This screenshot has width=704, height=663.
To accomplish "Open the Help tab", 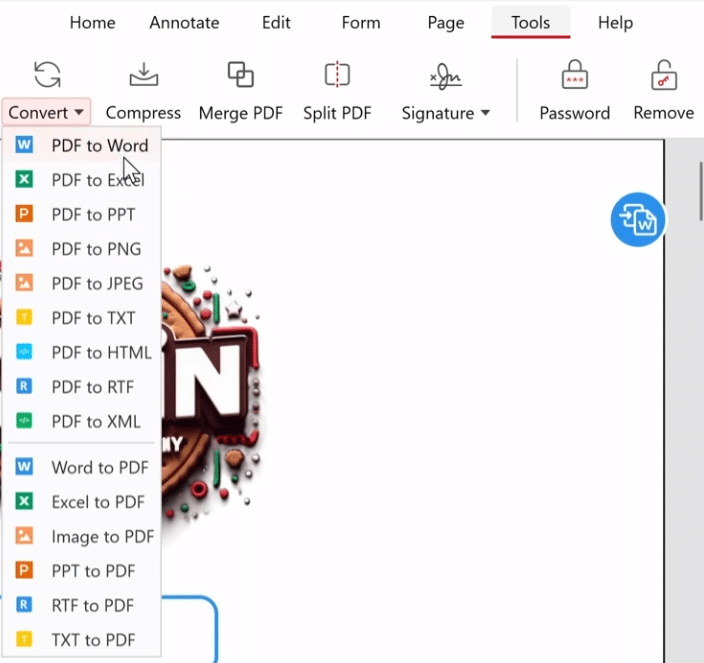I will click(616, 22).
